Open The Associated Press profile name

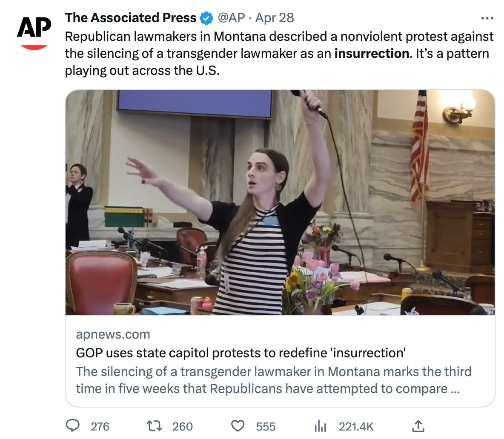click(130, 18)
